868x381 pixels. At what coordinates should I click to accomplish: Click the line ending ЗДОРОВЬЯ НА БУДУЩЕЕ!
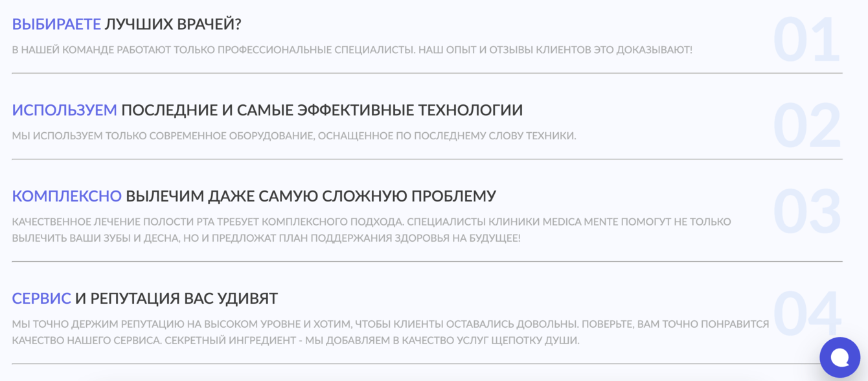266,238
